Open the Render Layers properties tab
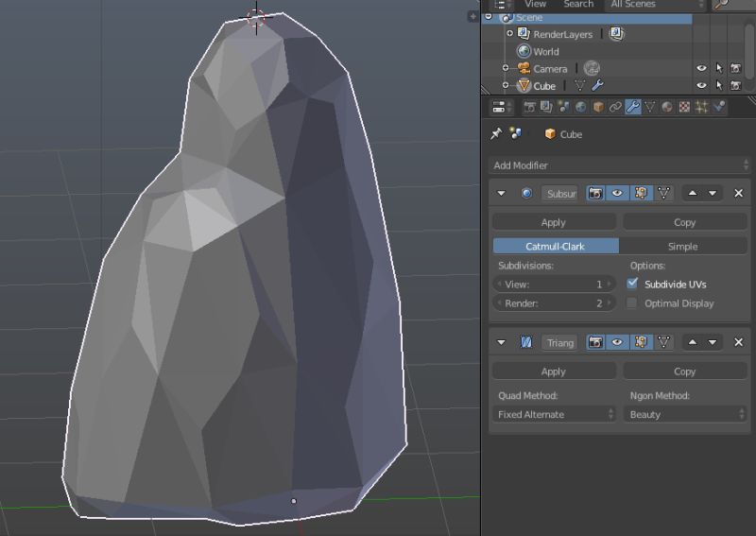756x536 pixels. pos(546,107)
